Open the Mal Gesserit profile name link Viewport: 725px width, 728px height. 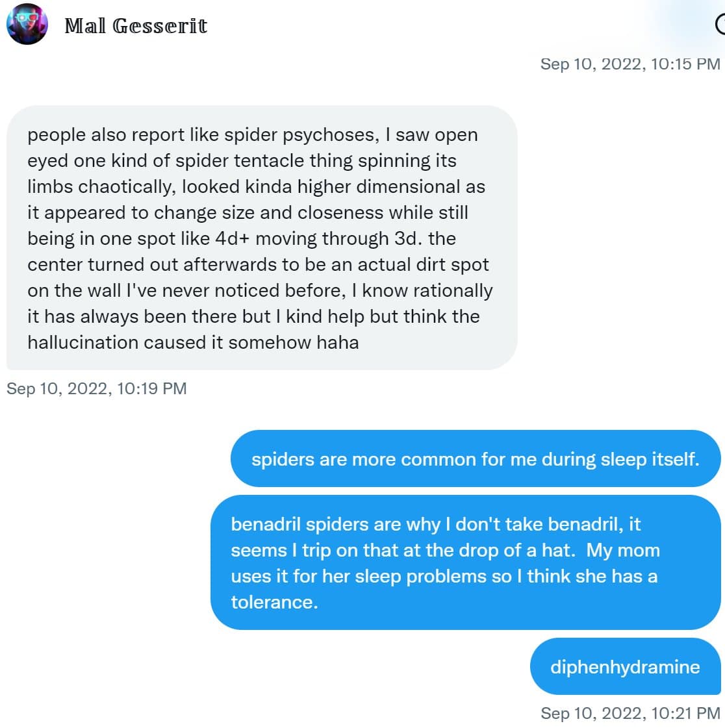136,26
